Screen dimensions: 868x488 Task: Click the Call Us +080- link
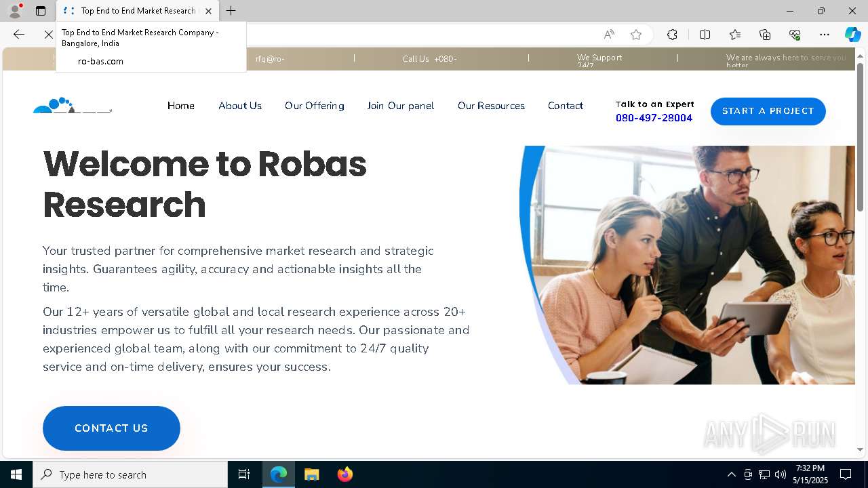(x=429, y=59)
